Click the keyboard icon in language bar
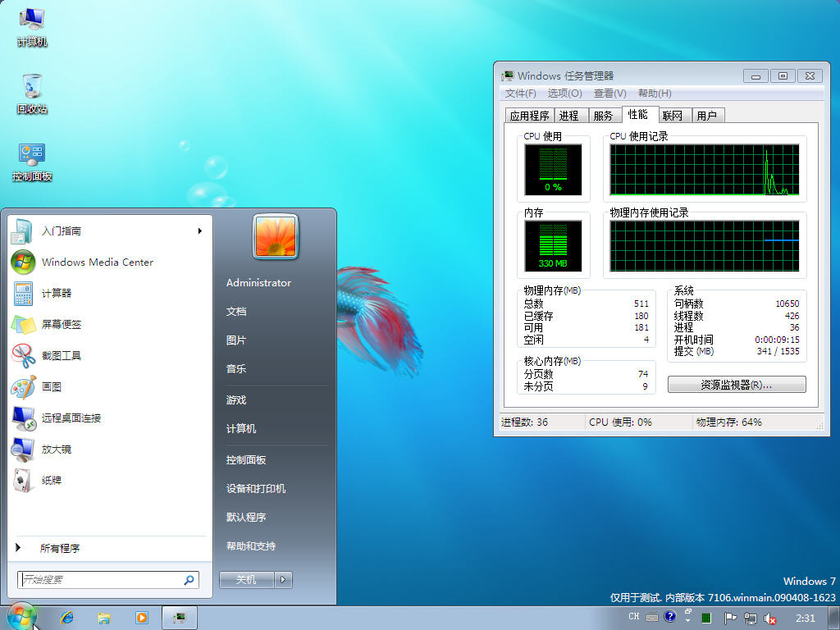 coord(652,617)
